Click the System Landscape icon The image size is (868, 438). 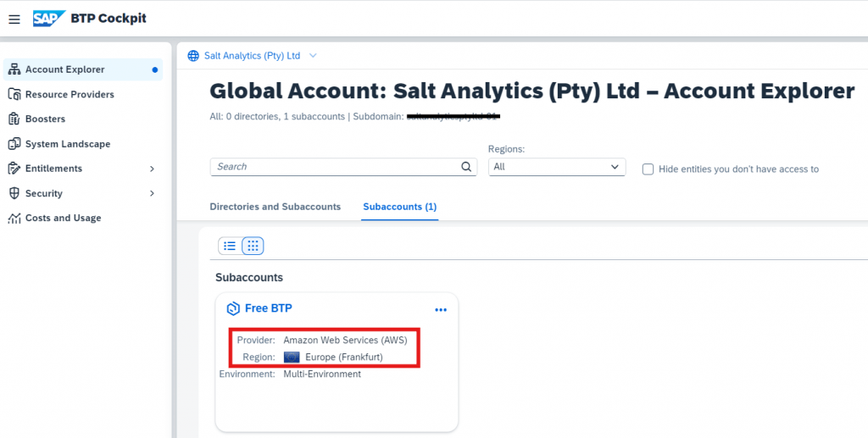pyautogui.click(x=14, y=144)
